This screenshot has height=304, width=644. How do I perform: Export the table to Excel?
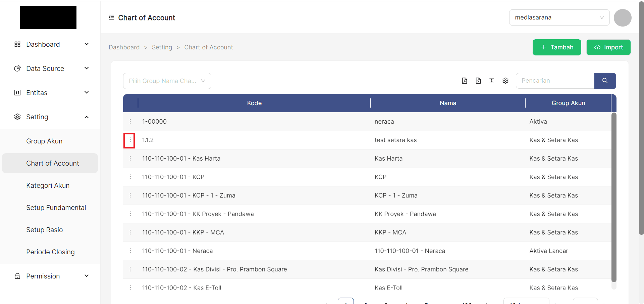(x=478, y=81)
